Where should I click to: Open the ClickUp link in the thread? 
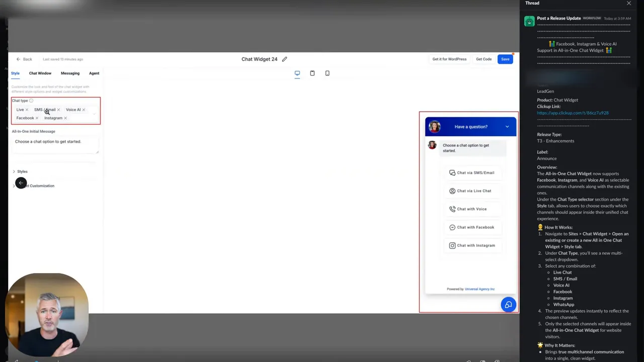(573, 113)
